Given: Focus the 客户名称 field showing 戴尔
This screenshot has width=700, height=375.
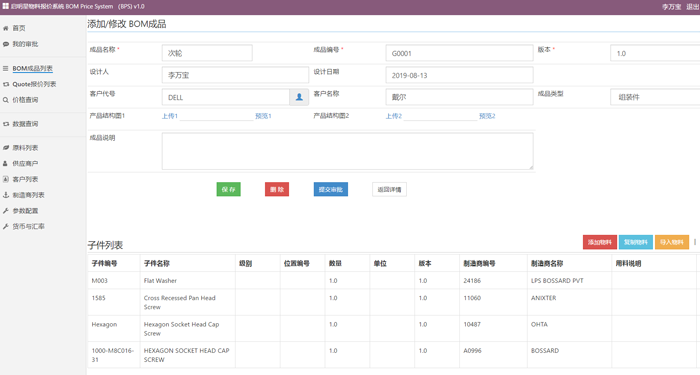Looking at the screenshot, I should pos(459,97).
